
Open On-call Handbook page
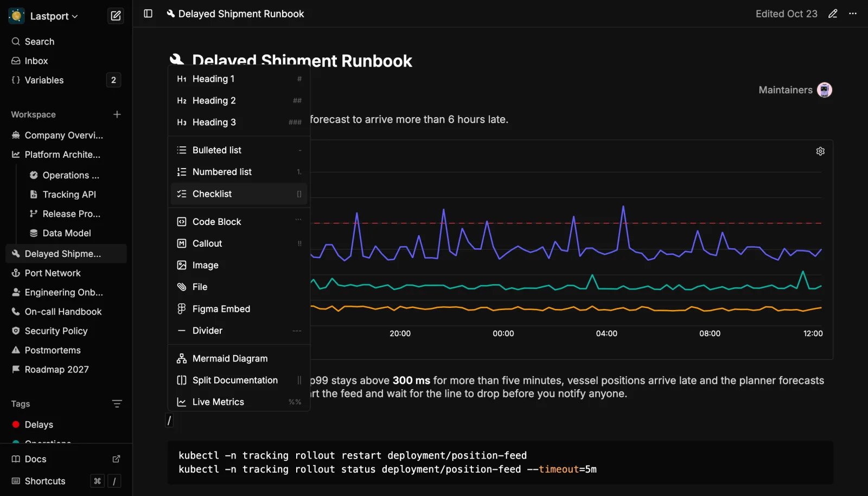coord(66,312)
